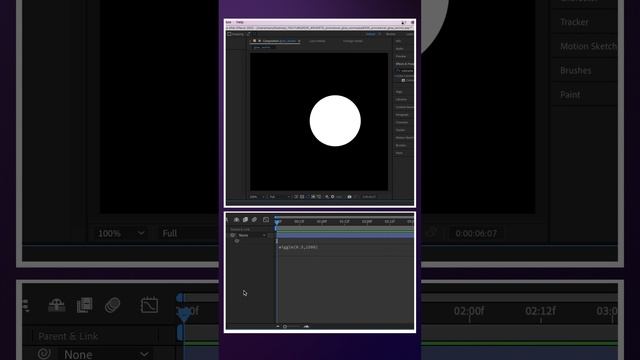
Task: Click the small viewer's current timecode
Action: [369, 197]
